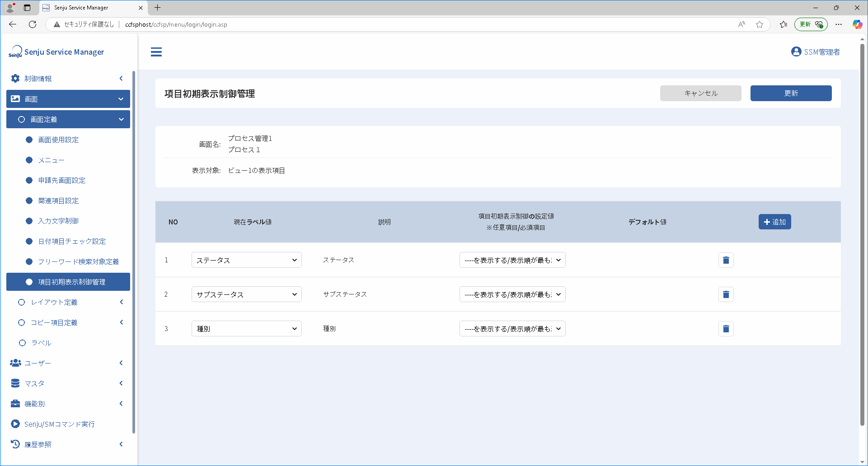Click the 追加 button to add row
The width and height of the screenshot is (868, 466).
pos(775,222)
